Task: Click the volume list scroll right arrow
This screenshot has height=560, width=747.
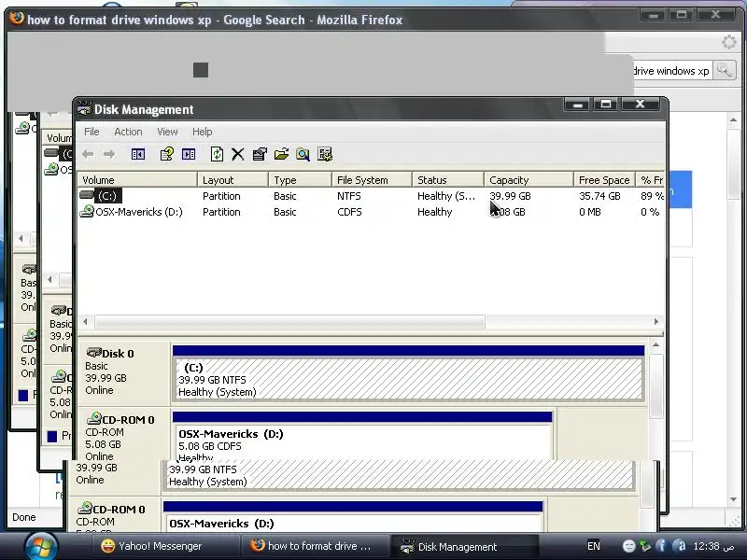Action: point(656,322)
